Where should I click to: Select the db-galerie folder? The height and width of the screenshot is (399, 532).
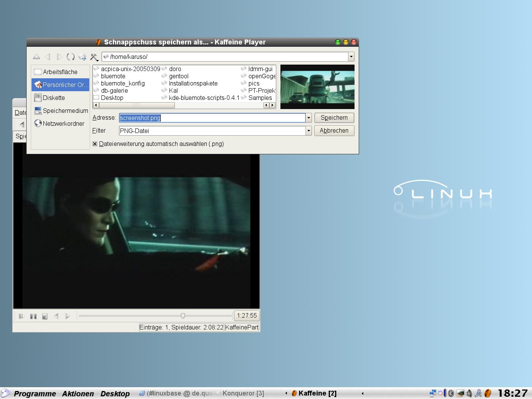(x=111, y=90)
